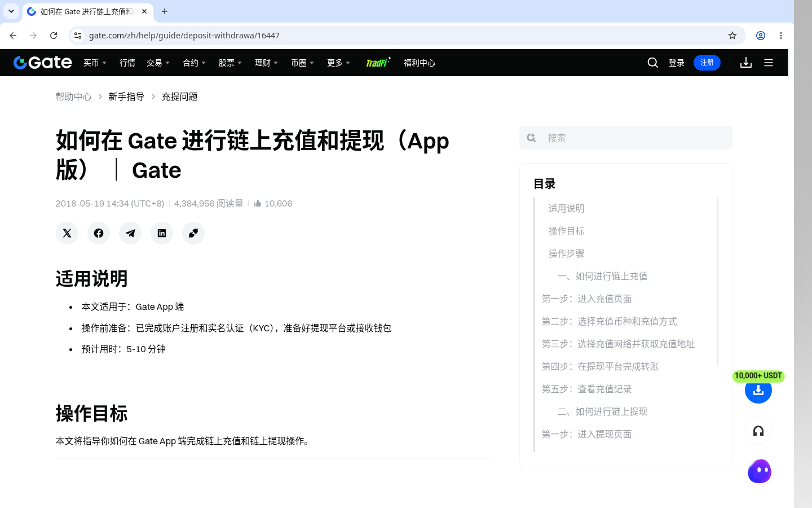Jump to 第四步：在提现平台完成转账
This screenshot has width=812, height=508.
(600, 366)
